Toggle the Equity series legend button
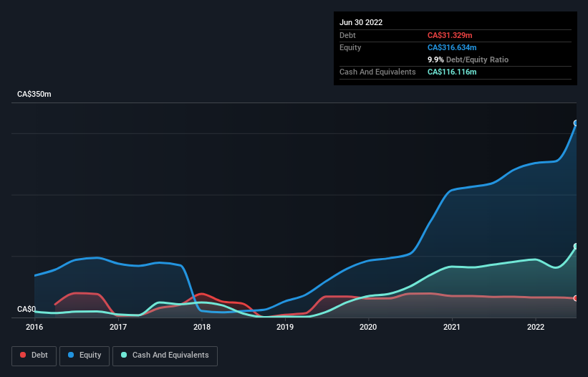Image resolution: width=588 pixels, height=377 pixels. click(85, 355)
